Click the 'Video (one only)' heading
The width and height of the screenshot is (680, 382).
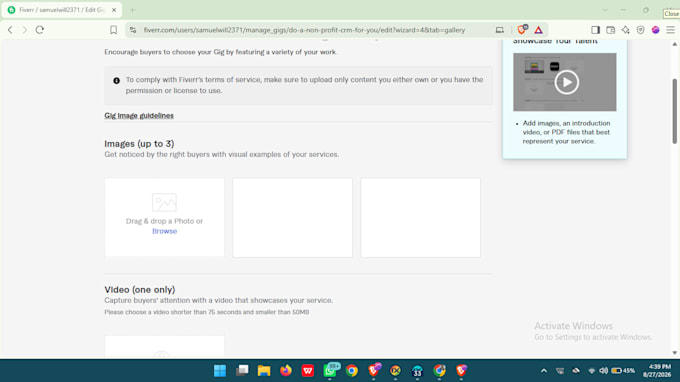140,290
